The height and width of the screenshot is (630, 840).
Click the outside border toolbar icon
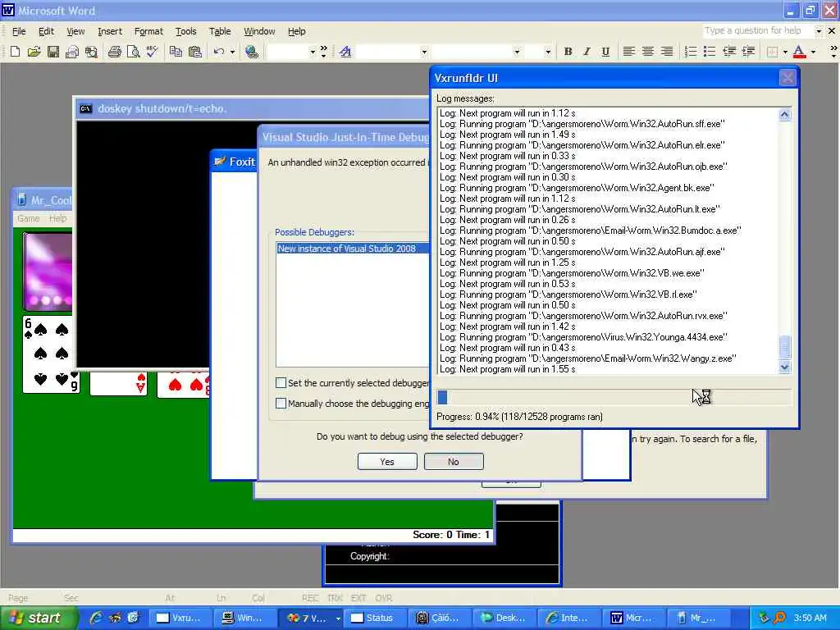(x=772, y=52)
